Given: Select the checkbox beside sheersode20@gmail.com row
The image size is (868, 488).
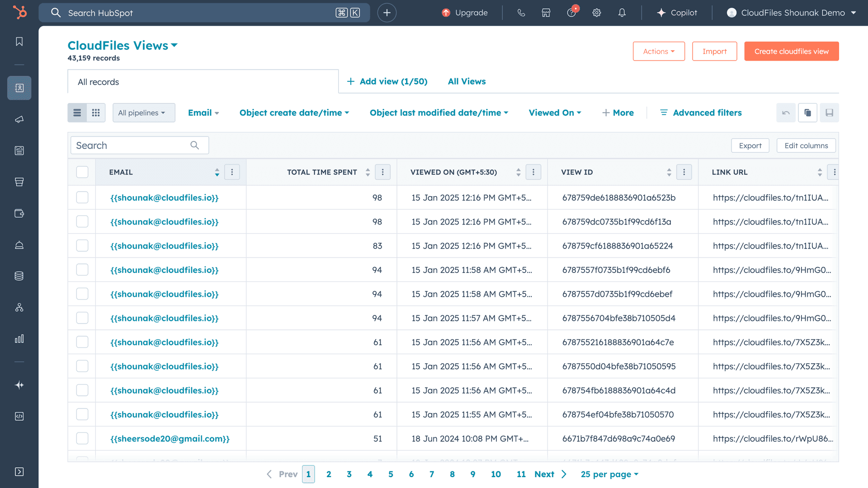Looking at the screenshot, I should tap(82, 438).
